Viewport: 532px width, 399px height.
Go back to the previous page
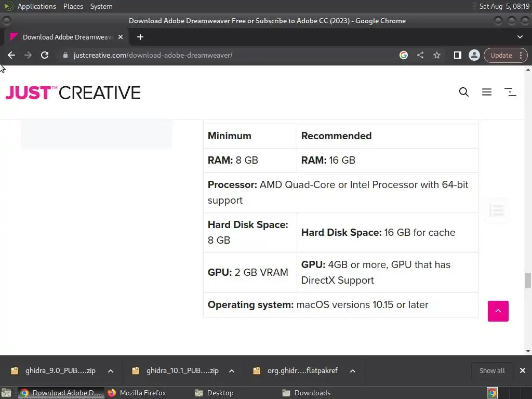point(11,55)
